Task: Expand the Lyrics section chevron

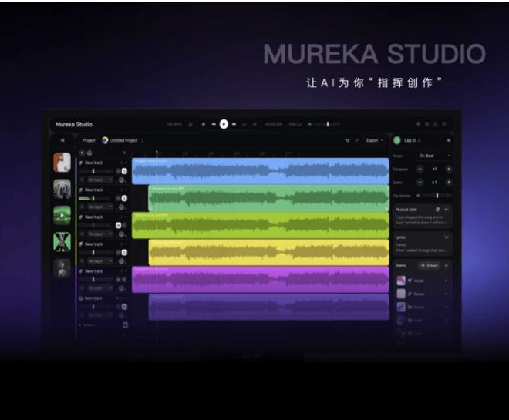Action: point(447,237)
